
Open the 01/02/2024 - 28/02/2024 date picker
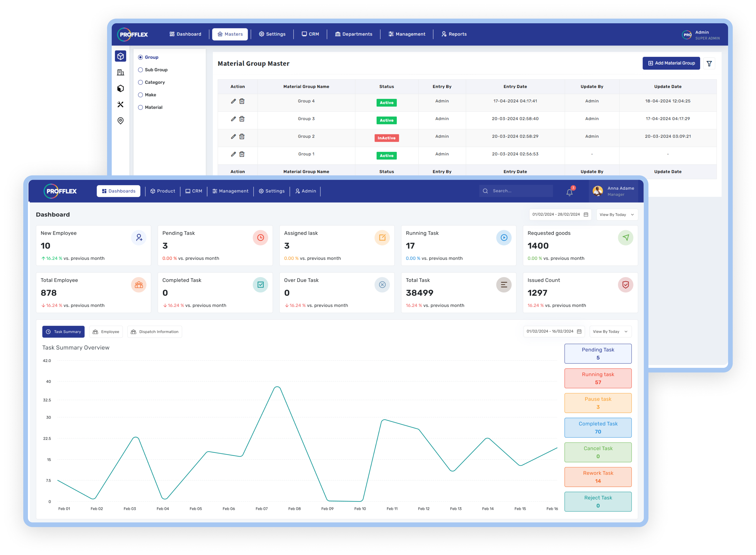[x=560, y=214]
